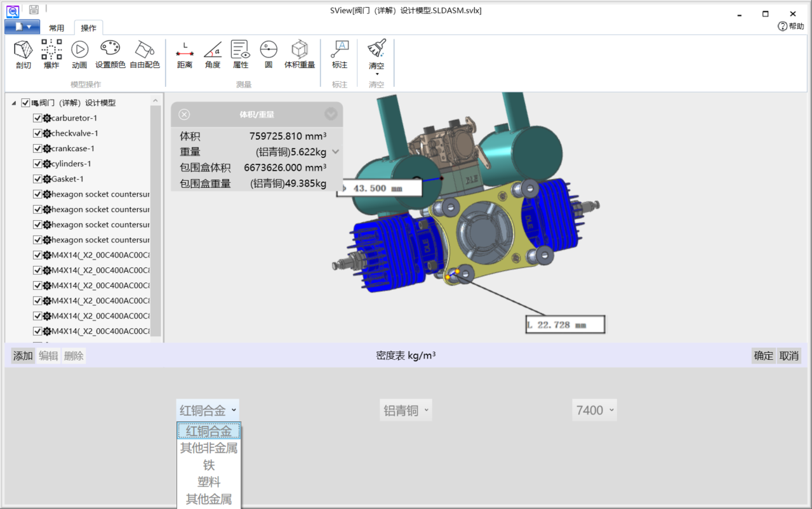Select 塑料 in the dropdown list

(209, 482)
